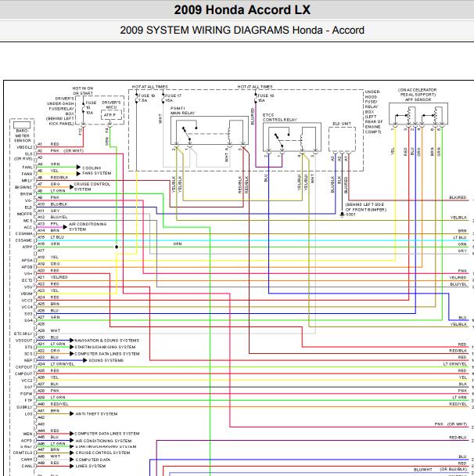Click the VSSOUT terminal label

pyautogui.click(x=24, y=341)
